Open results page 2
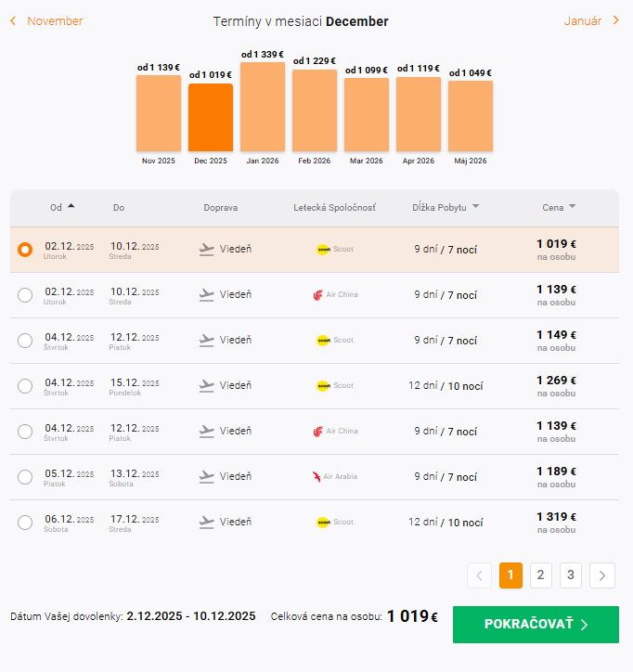Screen dimensions: 633x672 (x=541, y=575)
